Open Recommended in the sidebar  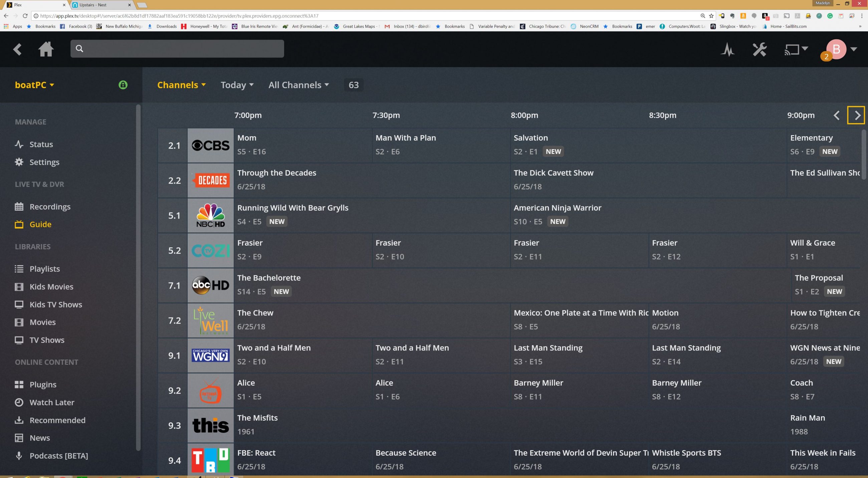(x=57, y=420)
